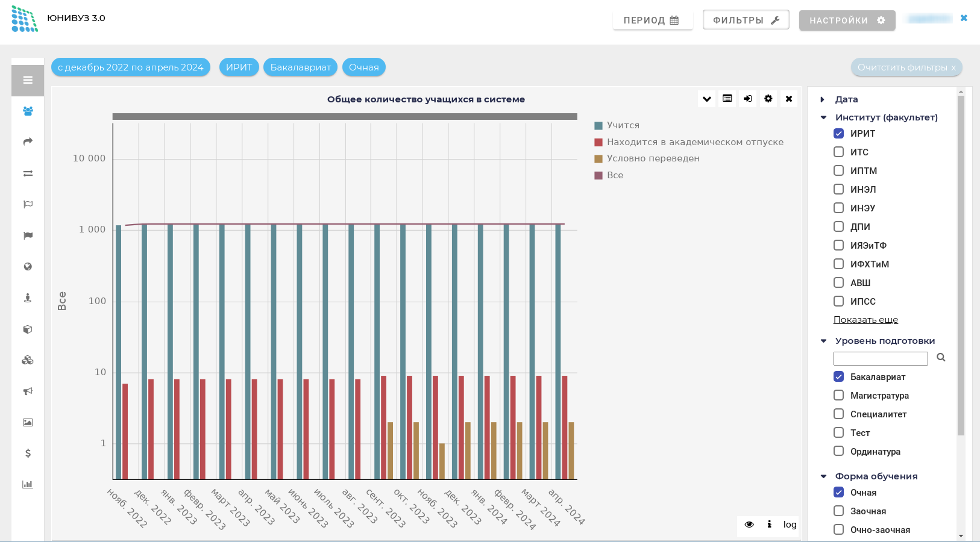Click the chart export sign-in arrow icon

748,99
